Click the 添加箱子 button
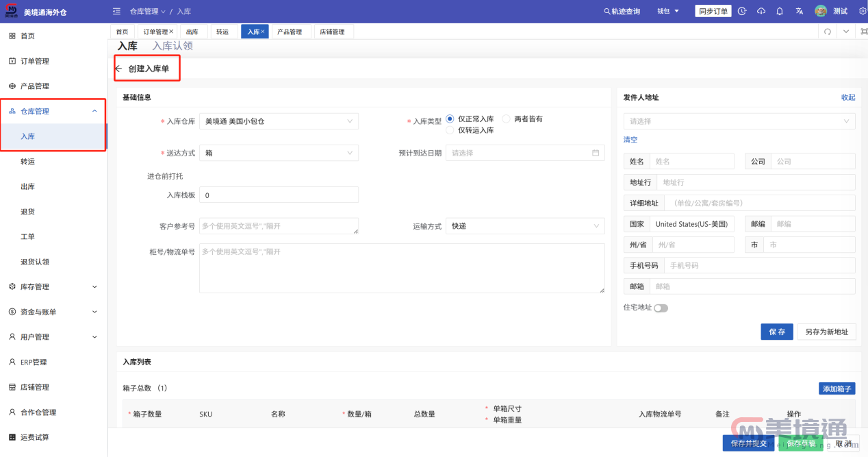This screenshot has width=868, height=457. [x=837, y=388]
